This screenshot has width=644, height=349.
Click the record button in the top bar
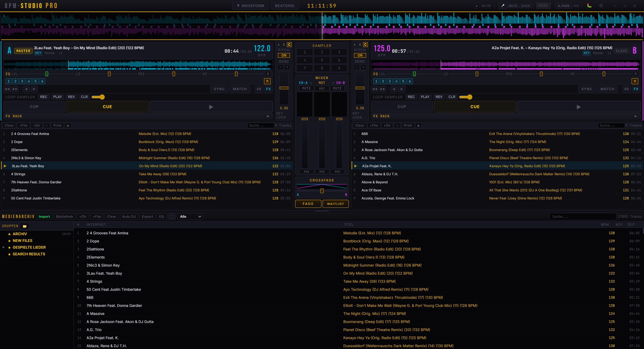pyautogui.click(x=476, y=6)
